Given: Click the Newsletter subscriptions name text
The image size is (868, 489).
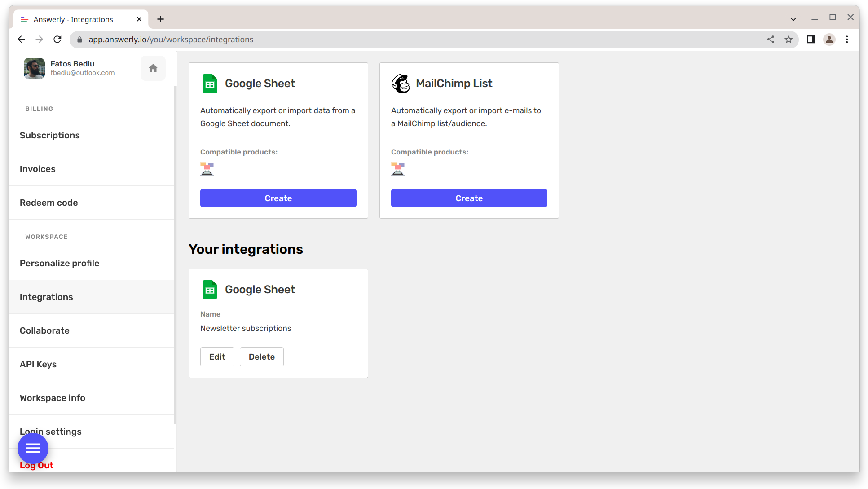Looking at the screenshot, I should pos(246,328).
